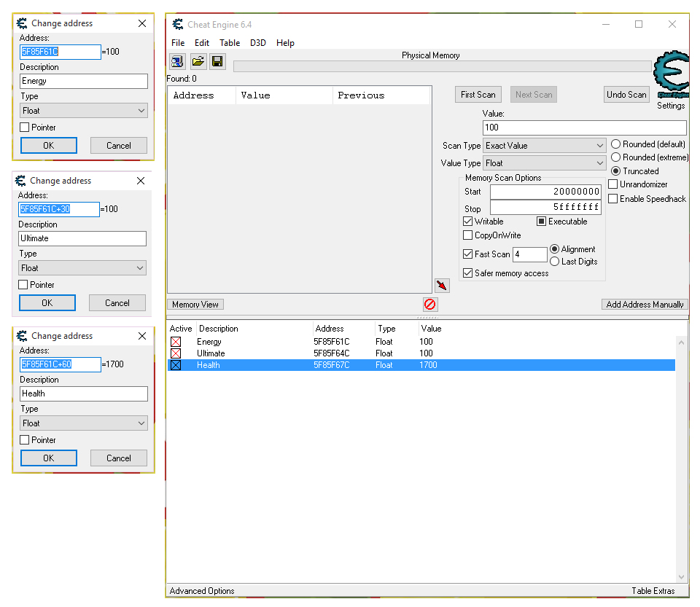Close the Ultimate change address dialog

[x=141, y=181]
